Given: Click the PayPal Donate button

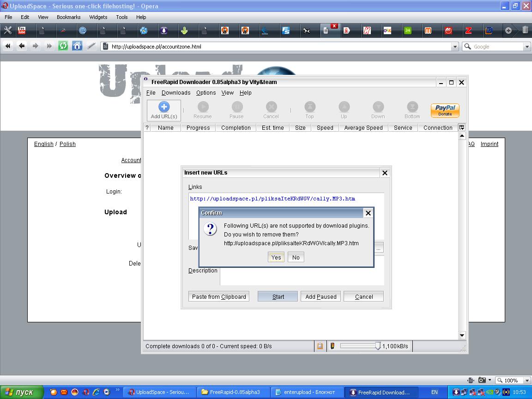Looking at the screenshot, I should (x=445, y=110).
